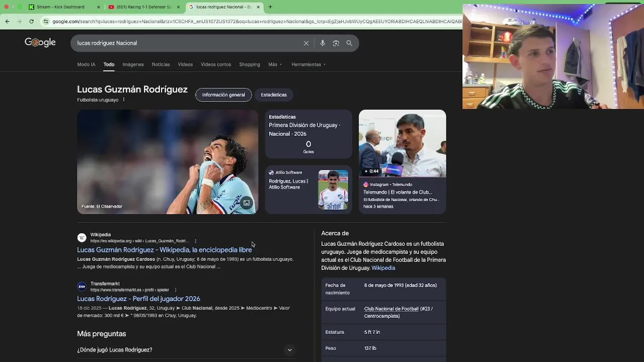Click the browser address bar URL
The height and width of the screenshot is (362, 644).
(x=257, y=22)
